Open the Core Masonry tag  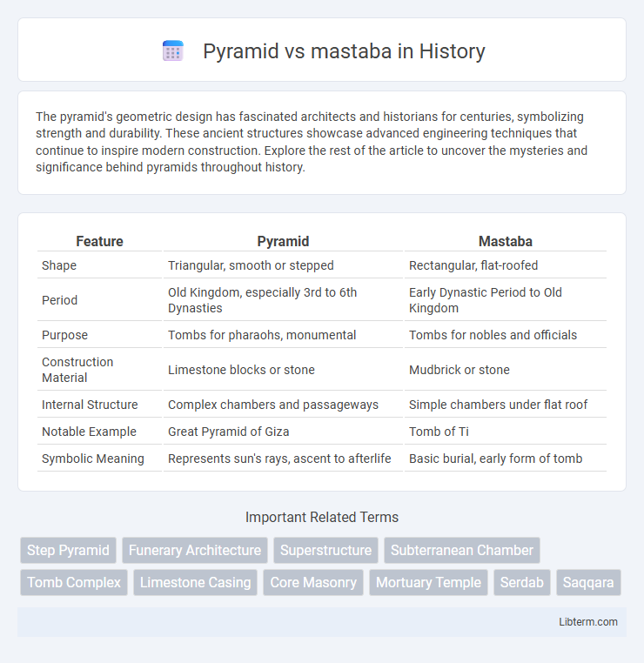coord(313,582)
